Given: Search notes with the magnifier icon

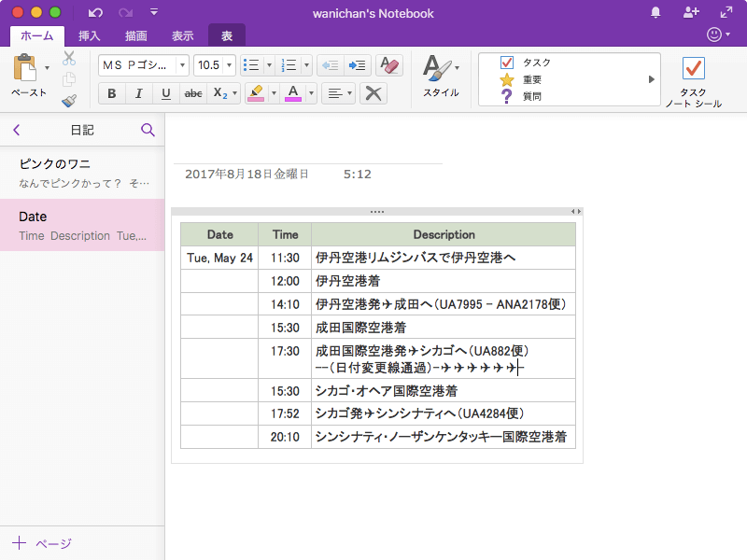Looking at the screenshot, I should pos(148,130).
